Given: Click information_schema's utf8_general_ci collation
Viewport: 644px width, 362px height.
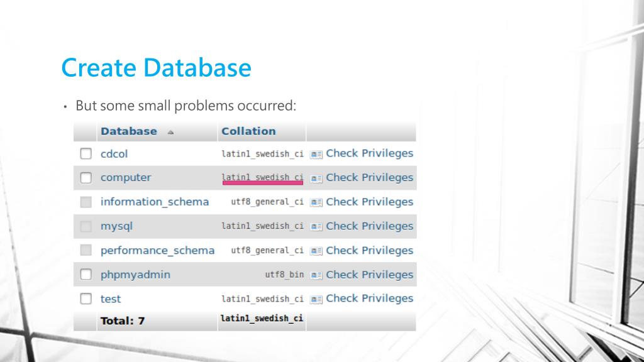Looking at the screenshot, I should coord(267,202).
